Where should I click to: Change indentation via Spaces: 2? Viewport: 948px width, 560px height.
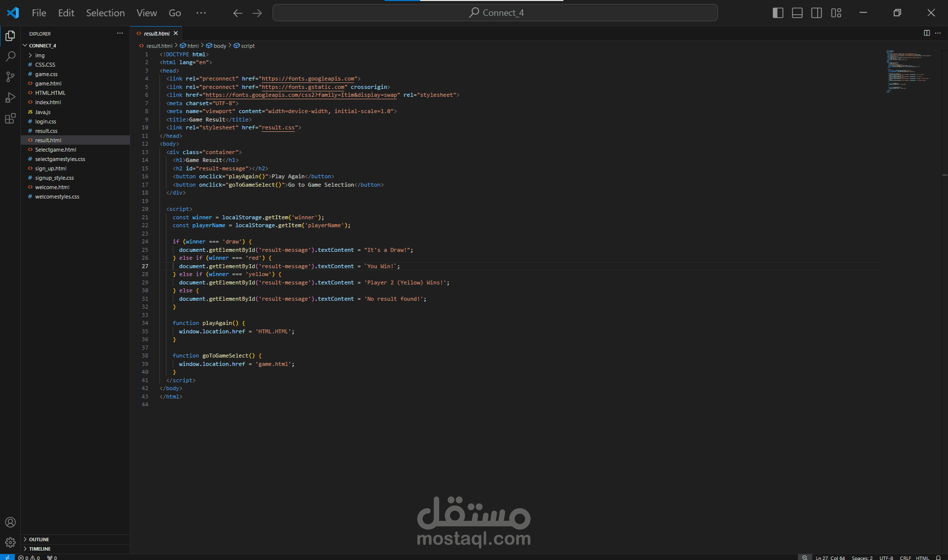pyautogui.click(x=862, y=558)
